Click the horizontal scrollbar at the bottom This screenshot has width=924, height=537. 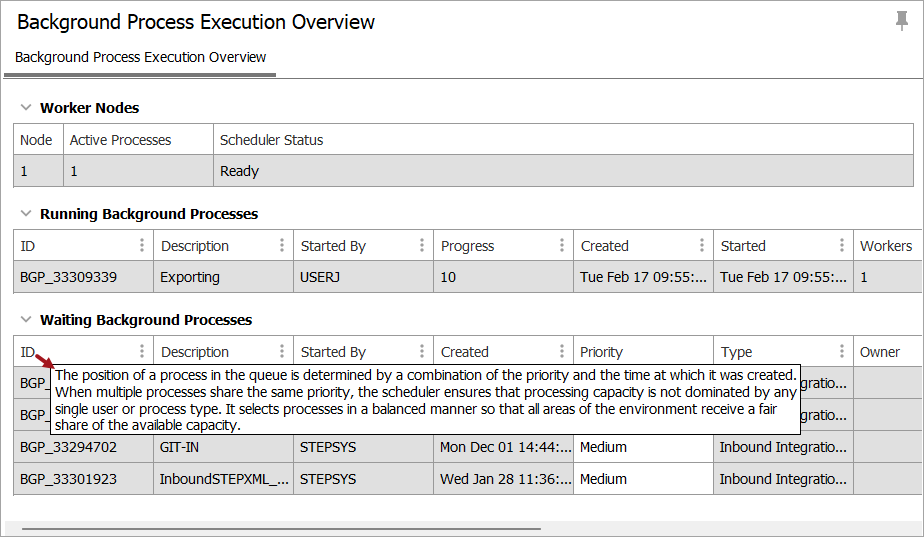point(280,528)
